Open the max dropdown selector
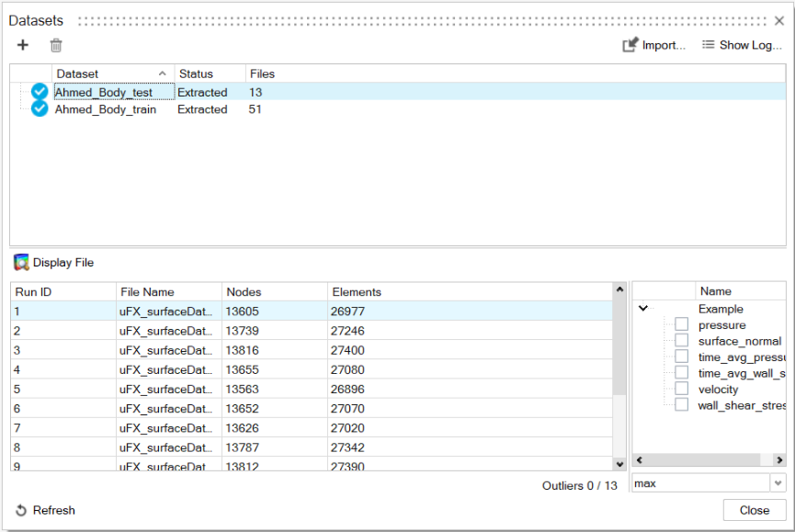 pyautogui.click(x=778, y=483)
